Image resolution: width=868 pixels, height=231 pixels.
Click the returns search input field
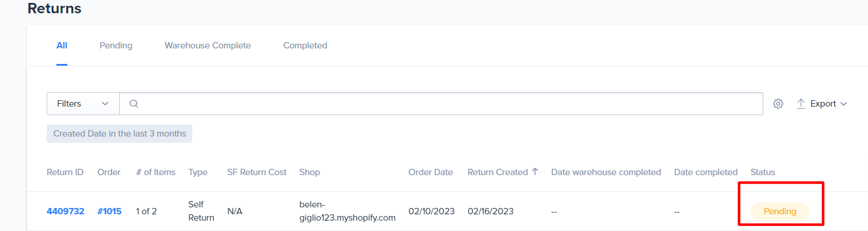pyautogui.click(x=441, y=104)
